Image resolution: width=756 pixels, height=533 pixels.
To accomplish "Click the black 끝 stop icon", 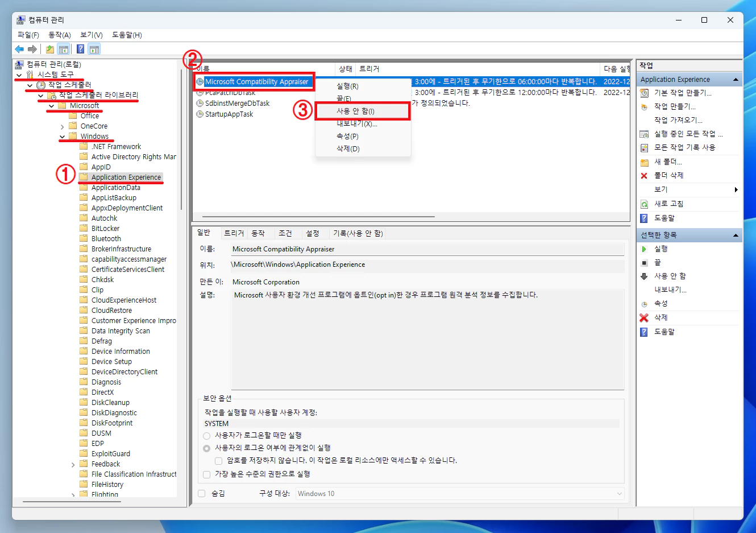I will [644, 263].
